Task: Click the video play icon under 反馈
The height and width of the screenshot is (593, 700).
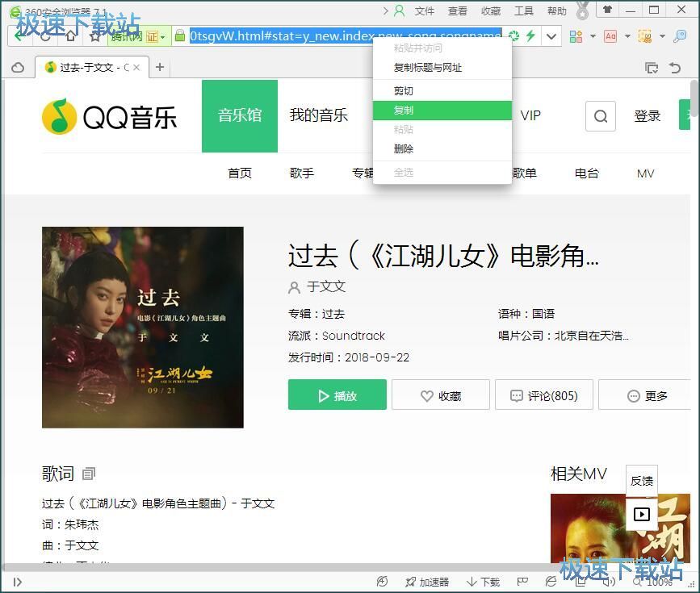Action: 641,514
